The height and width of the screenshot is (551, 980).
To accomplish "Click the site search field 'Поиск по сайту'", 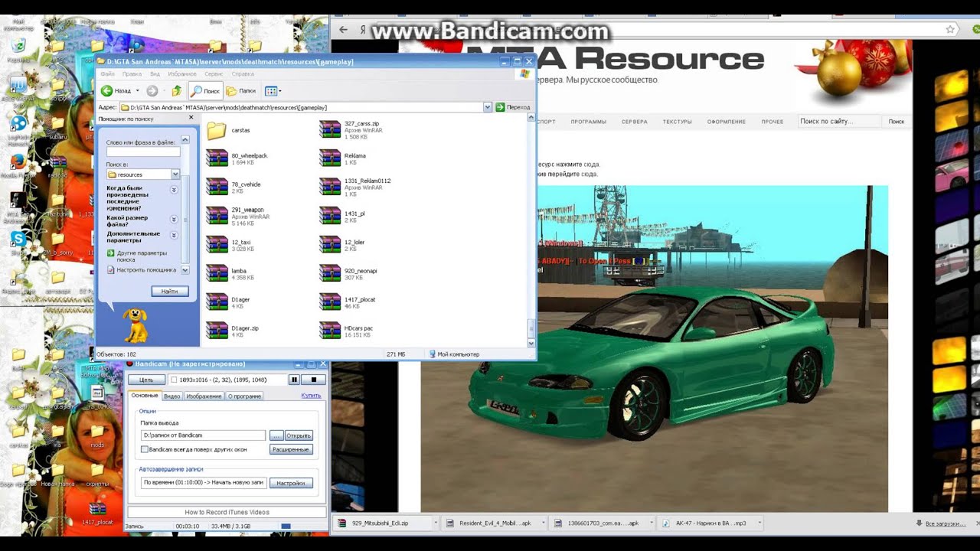I will point(840,121).
